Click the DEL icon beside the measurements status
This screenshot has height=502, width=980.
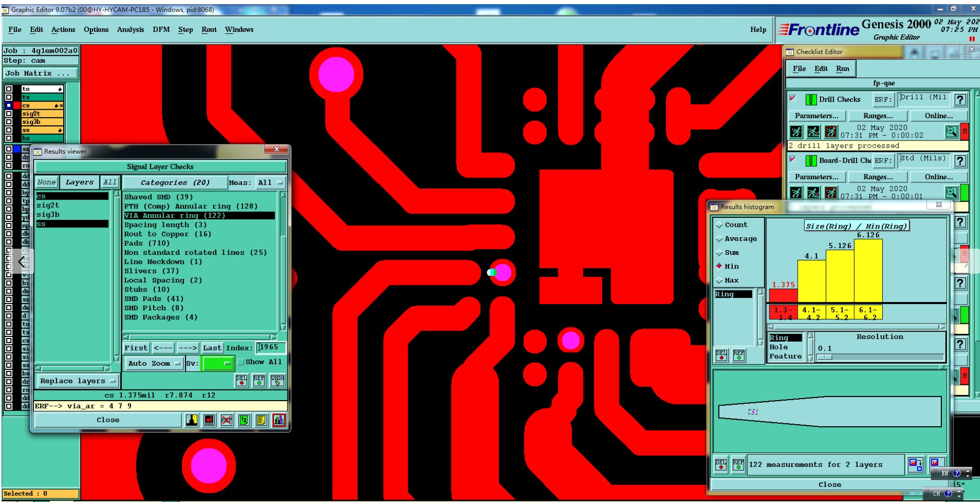(721, 464)
